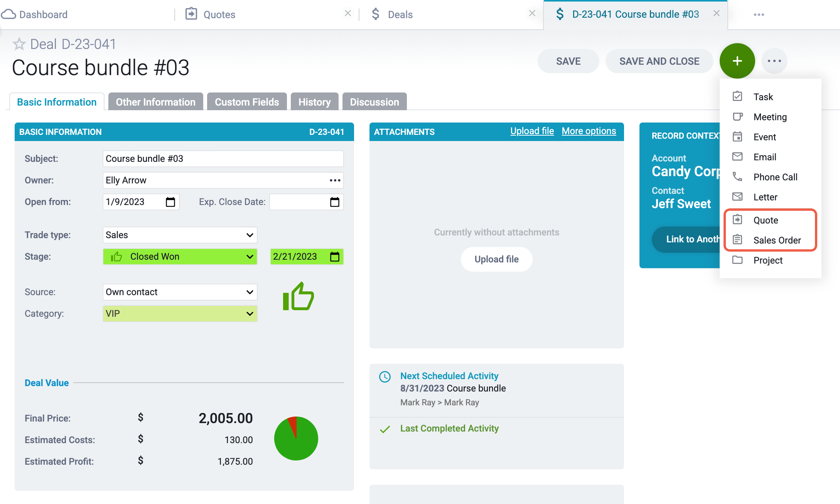Switch to the Other Information tab
Image resolution: width=840 pixels, height=504 pixels.
155,102
